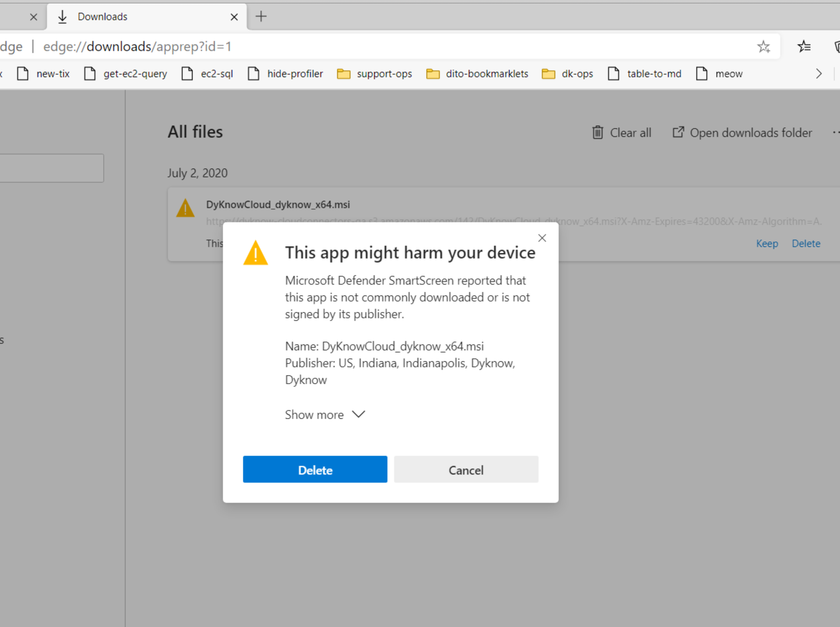Open the hide-profiler bookmark
The height and width of the screenshot is (627, 840).
coord(285,74)
